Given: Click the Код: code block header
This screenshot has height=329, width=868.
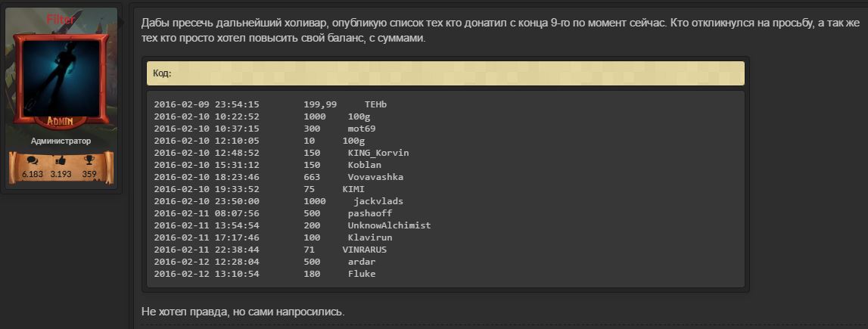Looking at the screenshot, I should coord(445,73).
